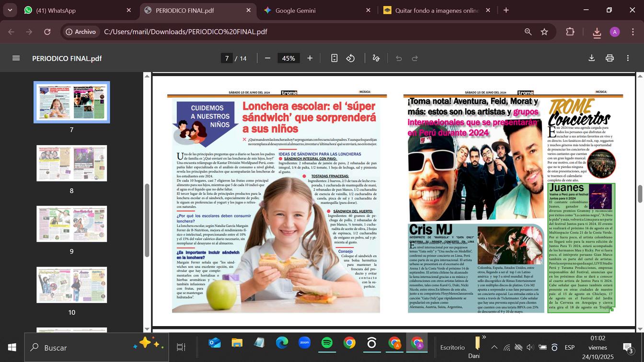Open the PDF sidebar menu toggle

[16, 58]
